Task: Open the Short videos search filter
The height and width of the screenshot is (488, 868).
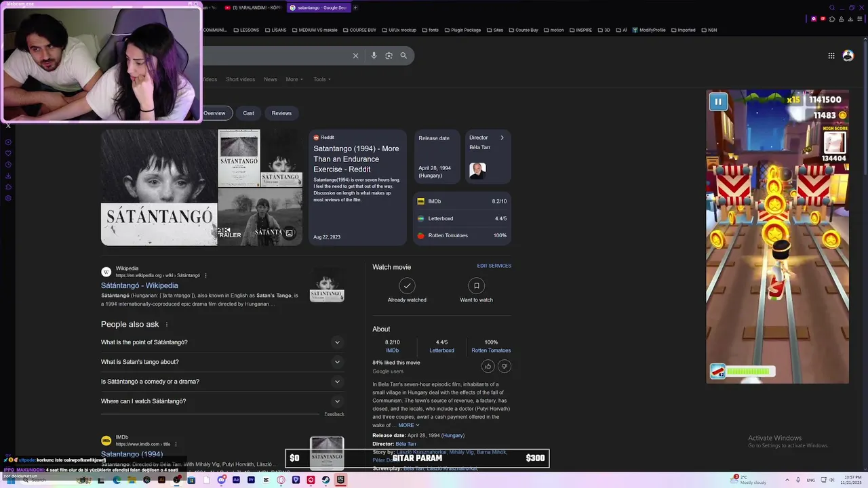Action: [x=240, y=79]
